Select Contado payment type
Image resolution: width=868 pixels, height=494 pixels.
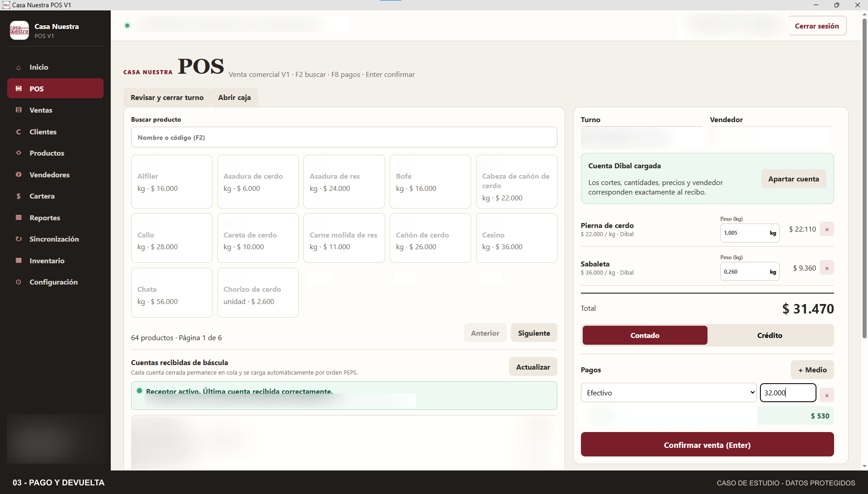(645, 335)
